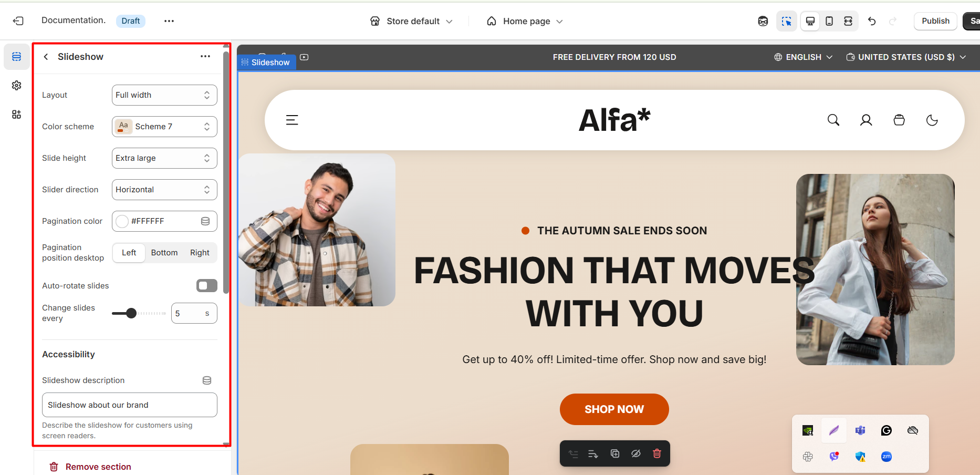This screenshot has width=980, height=475.
Task: Expand the Home page selector
Action: pyautogui.click(x=525, y=21)
